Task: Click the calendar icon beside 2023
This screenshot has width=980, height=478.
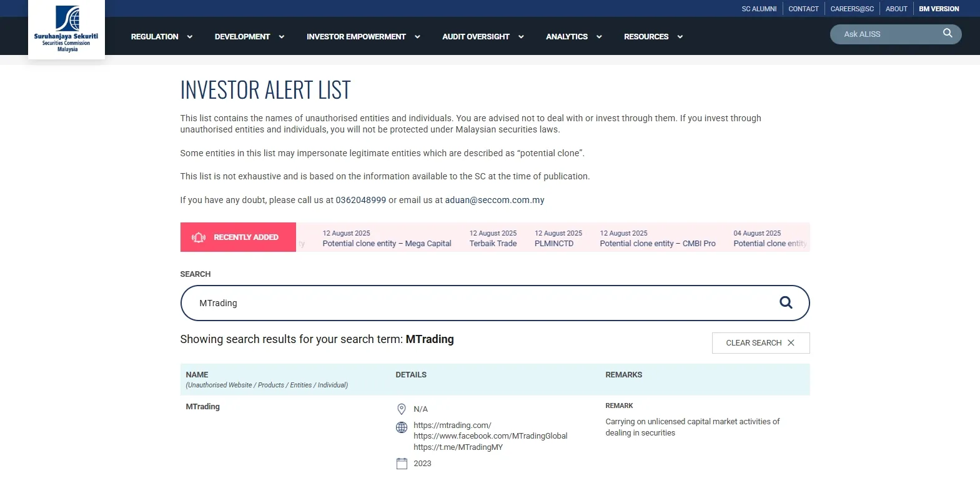Action: point(402,464)
